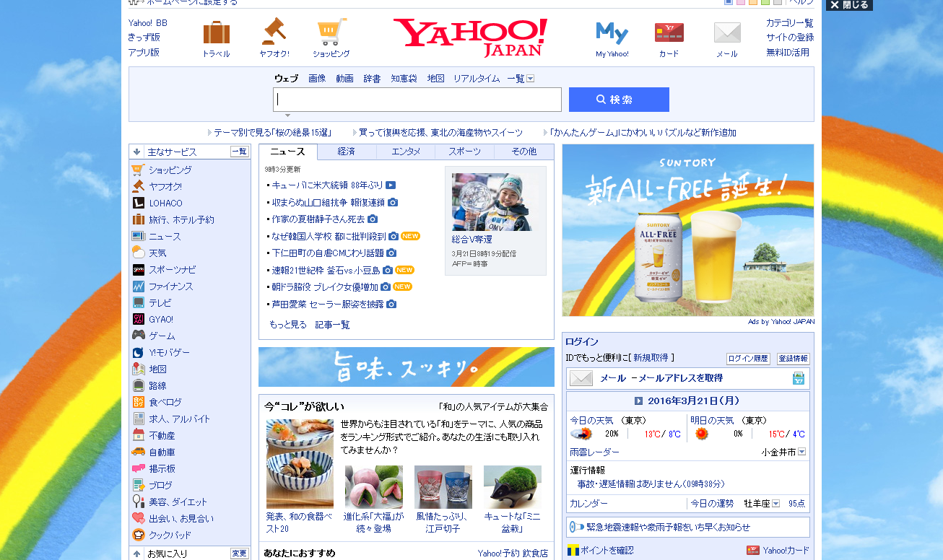Switch to the 経済 news tab
The image size is (943, 560).
click(347, 152)
